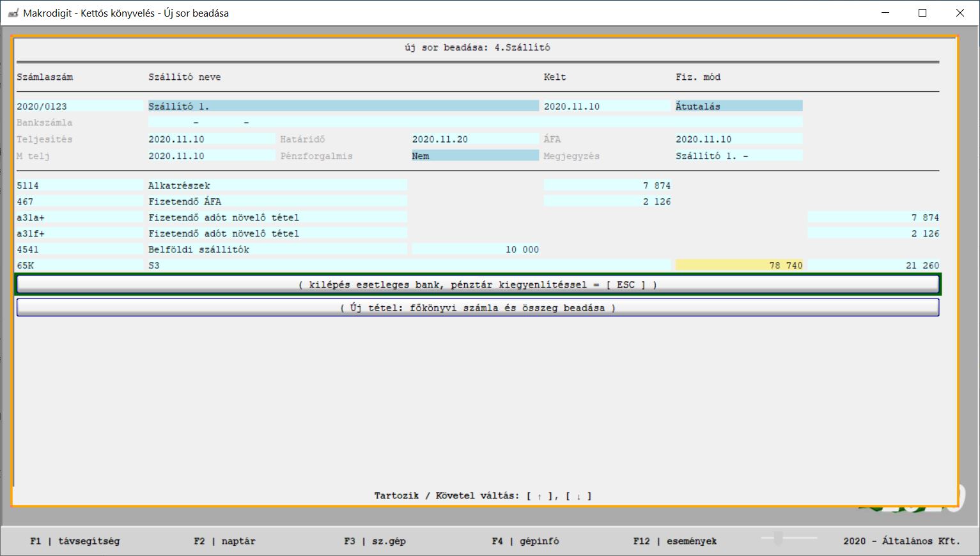
Task: Maximize the Makrodigit window
Action: 922,13
